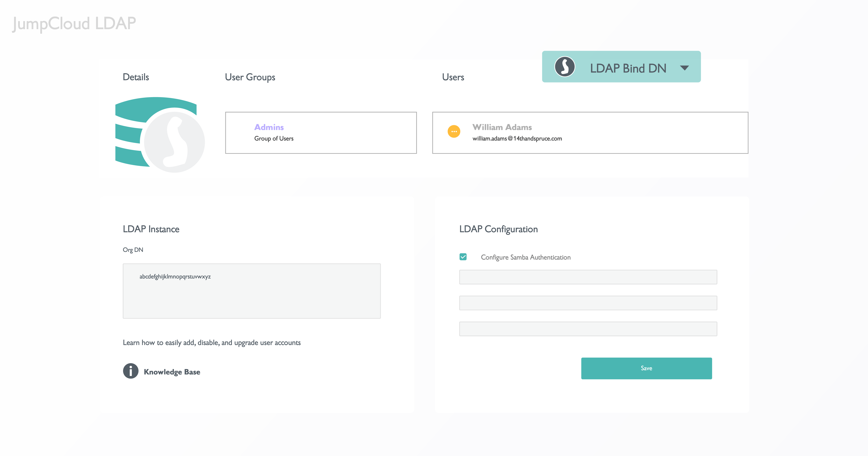Viewport: 868px width, 456px height.
Task: Click the second Samba configuration field
Action: point(588,303)
